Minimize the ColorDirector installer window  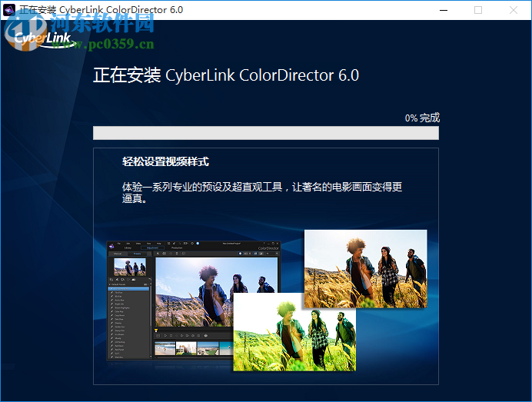point(443,10)
